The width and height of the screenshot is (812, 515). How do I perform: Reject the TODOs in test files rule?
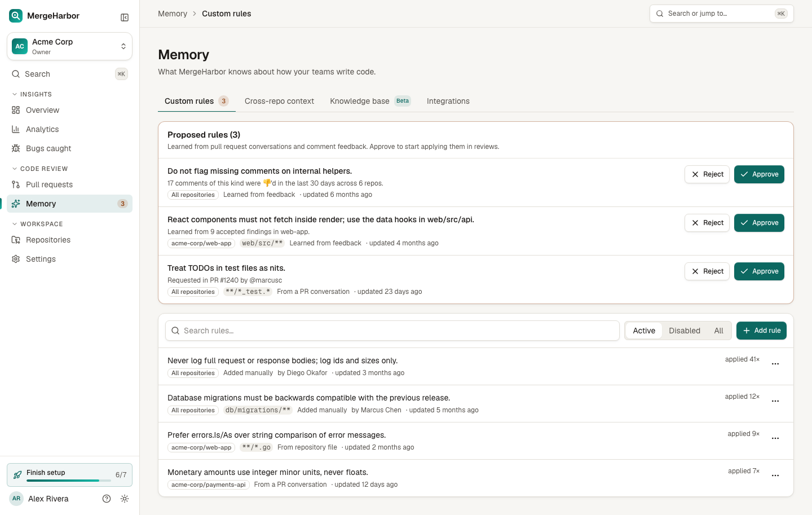pos(707,271)
